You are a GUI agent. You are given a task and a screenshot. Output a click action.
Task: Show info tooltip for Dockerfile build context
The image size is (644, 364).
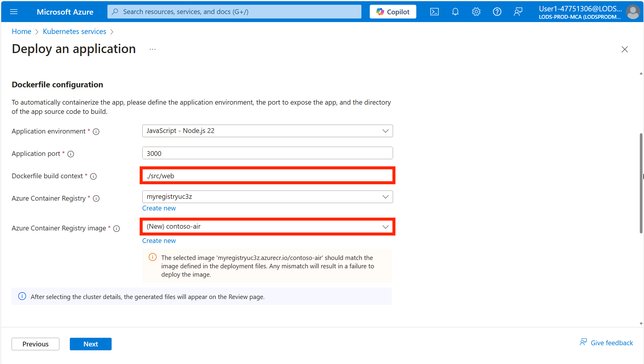(x=93, y=176)
